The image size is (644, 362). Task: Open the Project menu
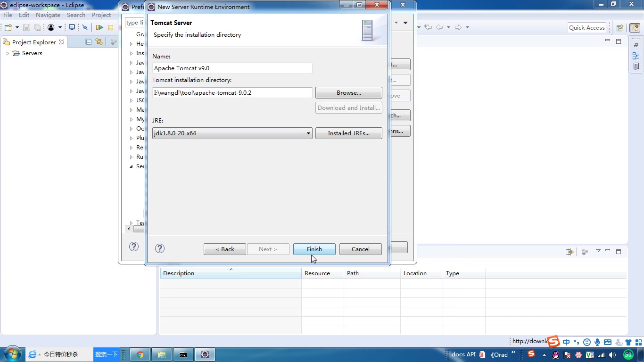(x=101, y=15)
